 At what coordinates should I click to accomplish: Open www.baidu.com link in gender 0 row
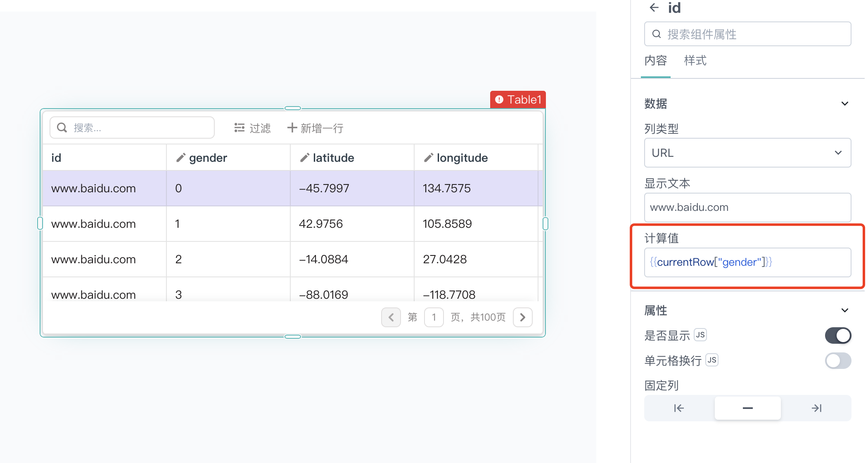93,188
